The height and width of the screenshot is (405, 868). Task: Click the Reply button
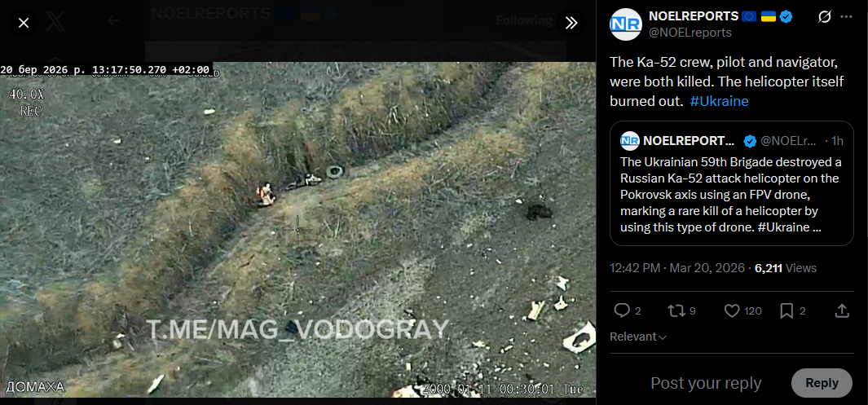pos(822,383)
